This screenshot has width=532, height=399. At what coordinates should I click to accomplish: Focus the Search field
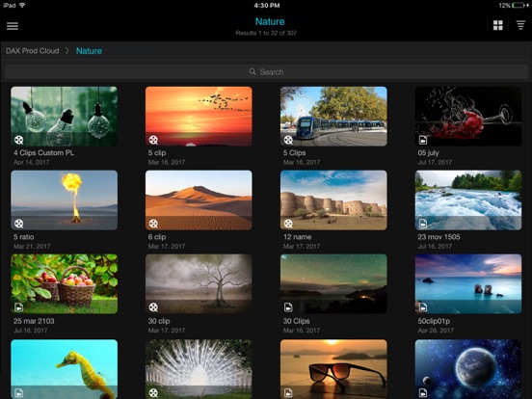point(266,72)
